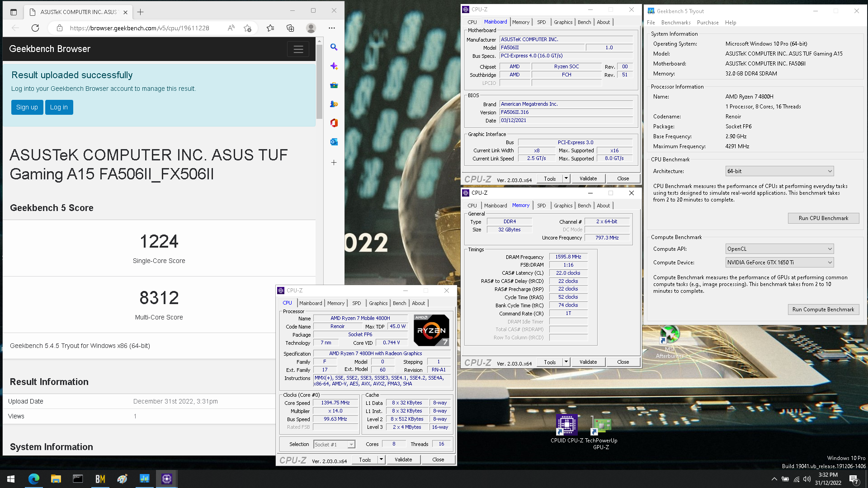Open a new browser tab with plus
Screen dimensions: 868x488
click(x=140, y=12)
